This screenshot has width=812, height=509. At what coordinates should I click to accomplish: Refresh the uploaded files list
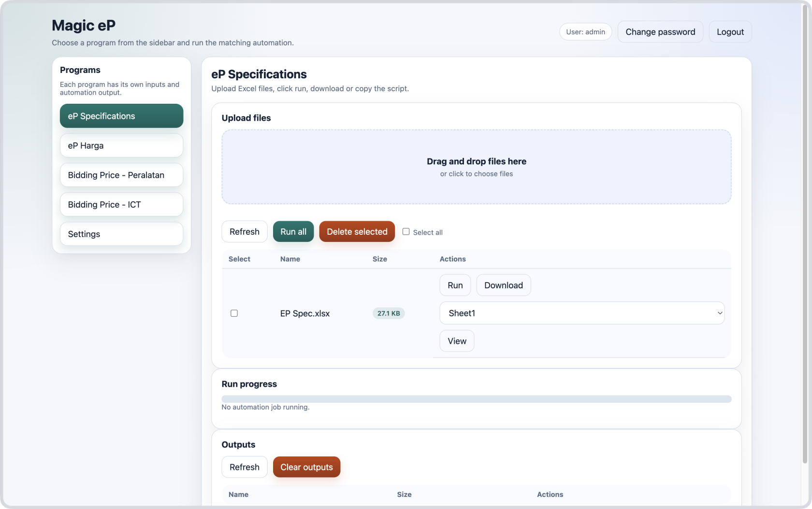[x=245, y=232]
